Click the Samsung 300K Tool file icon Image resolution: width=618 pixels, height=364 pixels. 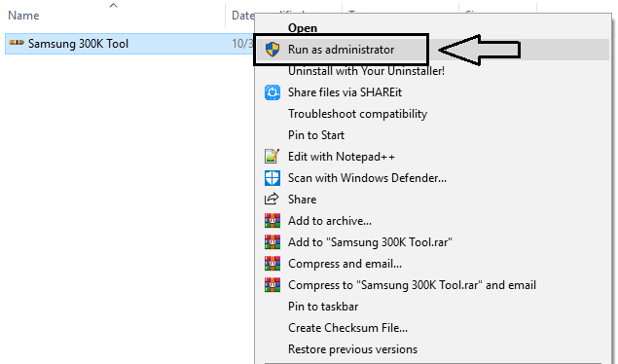17,43
